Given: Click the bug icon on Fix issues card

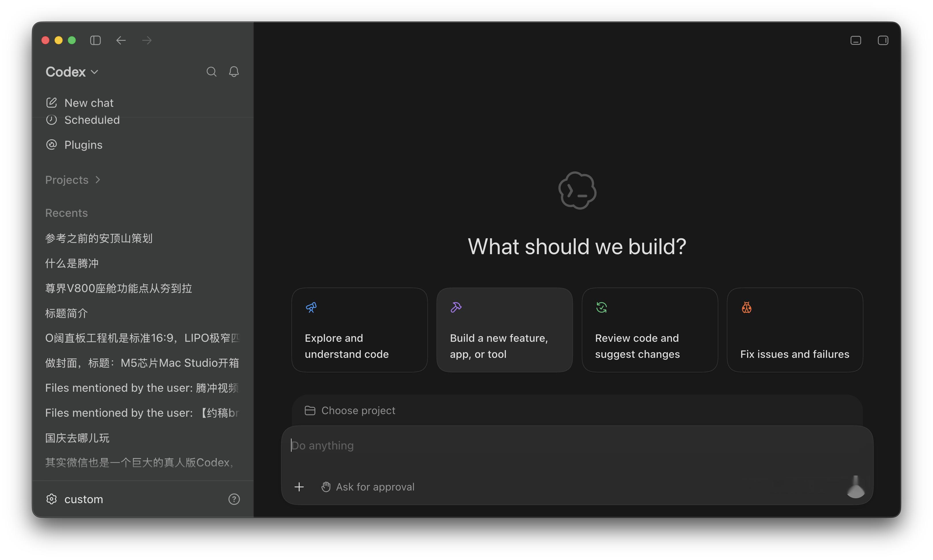Looking at the screenshot, I should tap(746, 307).
